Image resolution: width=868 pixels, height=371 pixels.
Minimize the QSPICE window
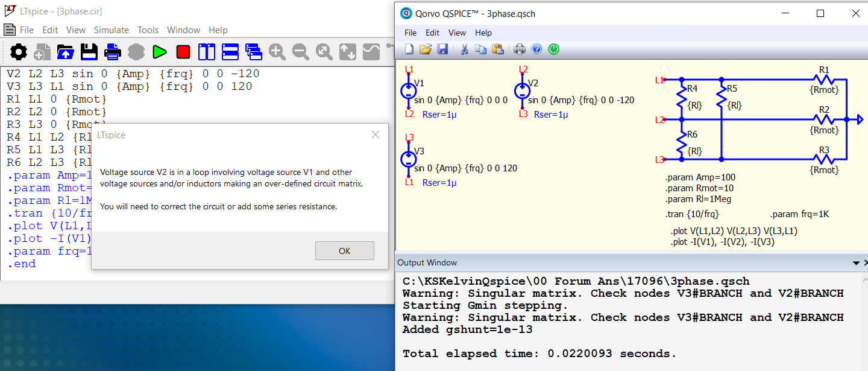tap(786, 13)
